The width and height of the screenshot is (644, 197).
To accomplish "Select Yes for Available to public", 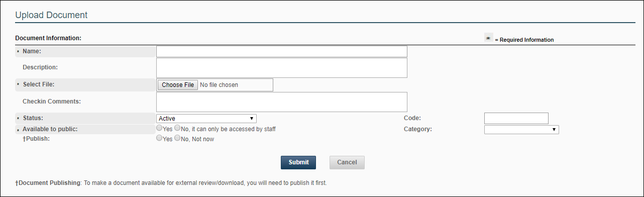I will pos(159,129).
